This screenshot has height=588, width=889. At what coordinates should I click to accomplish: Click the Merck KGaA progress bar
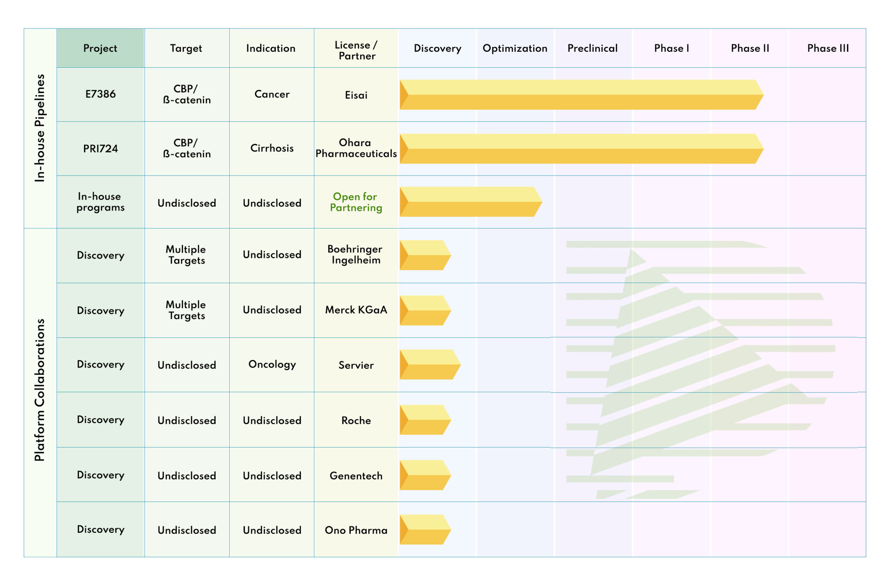pos(425,311)
